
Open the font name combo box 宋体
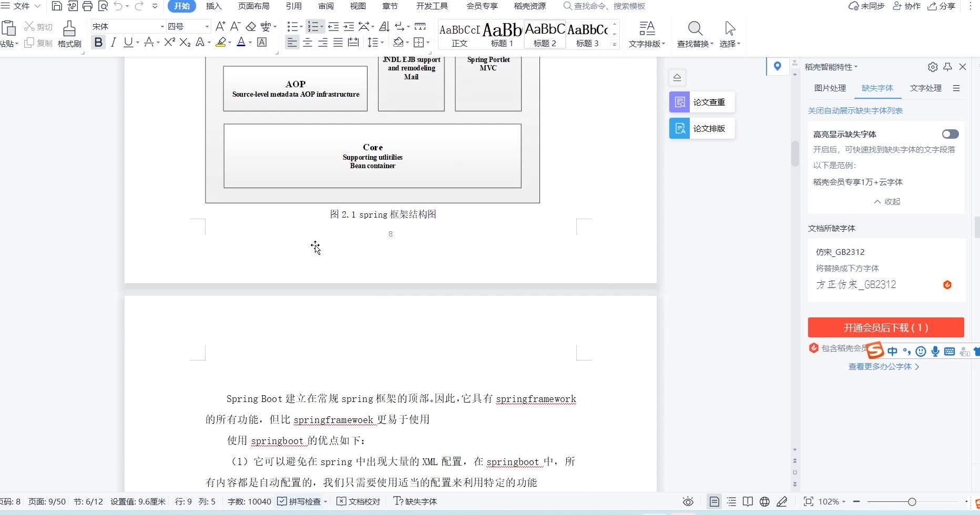(x=128, y=26)
